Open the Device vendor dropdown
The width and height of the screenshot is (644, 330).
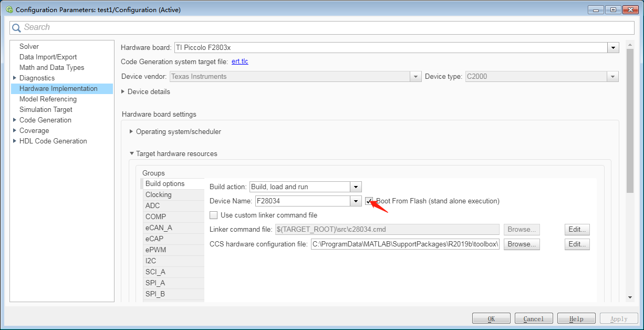(416, 77)
